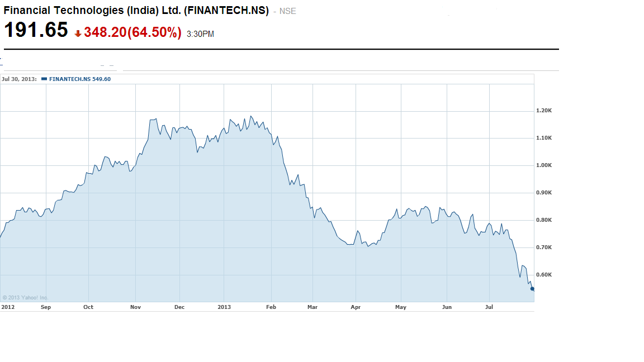Click the Jul 30, 2013 date label
The width and height of the screenshot is (644, 362).
(x=19, y=79)
